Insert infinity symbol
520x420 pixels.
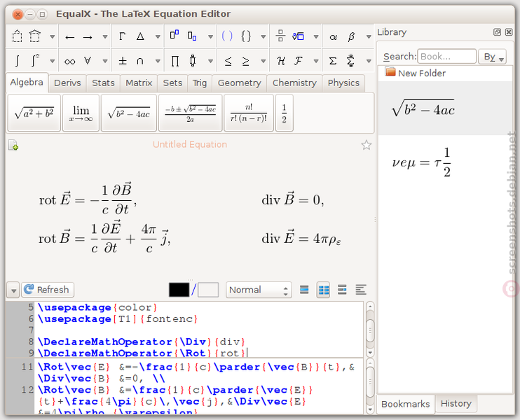(x=69, y=62)
